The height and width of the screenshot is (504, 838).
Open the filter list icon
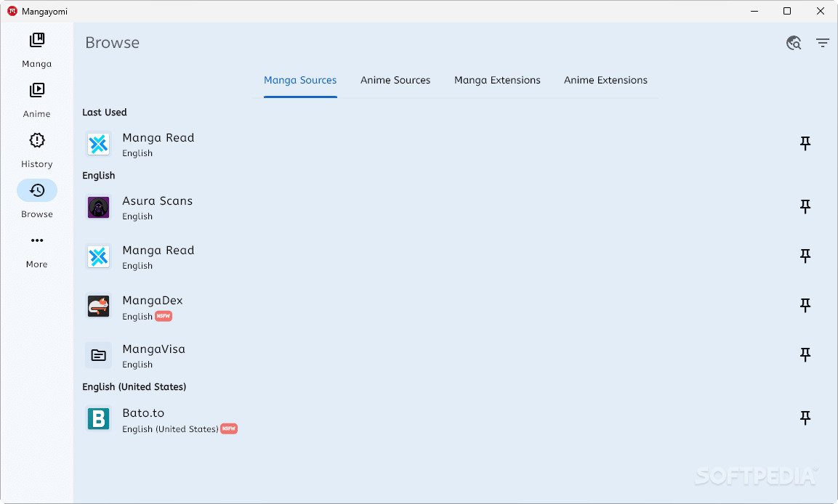coord(823,43)
